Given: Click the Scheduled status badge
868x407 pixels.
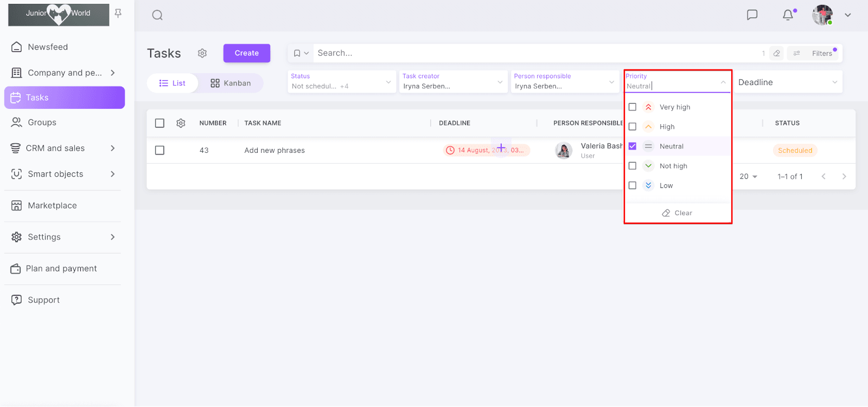Looking at the screenshot, I should coord(795,151).
